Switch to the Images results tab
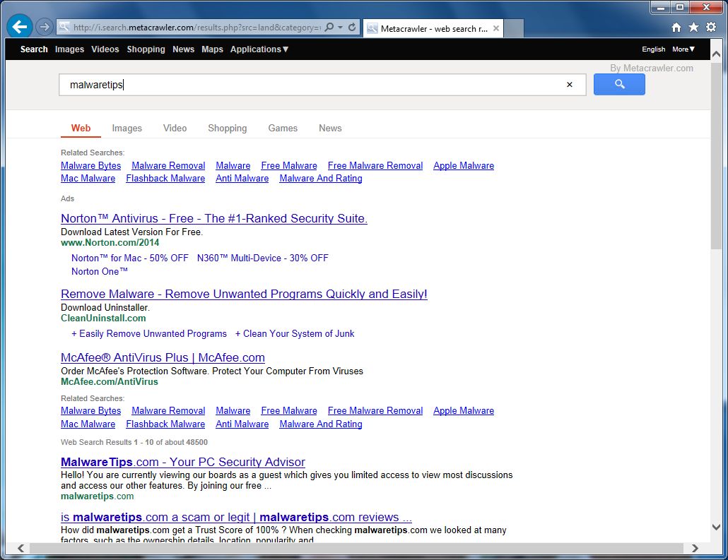Image resolution: width=728 pixels, height=560 pixels. [x=127, y=128]
